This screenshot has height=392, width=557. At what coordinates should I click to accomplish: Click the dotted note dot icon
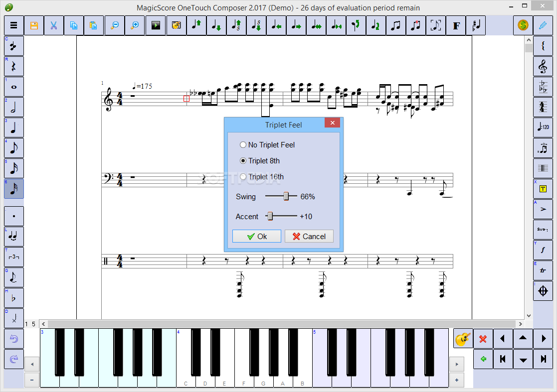coord(14,216)
